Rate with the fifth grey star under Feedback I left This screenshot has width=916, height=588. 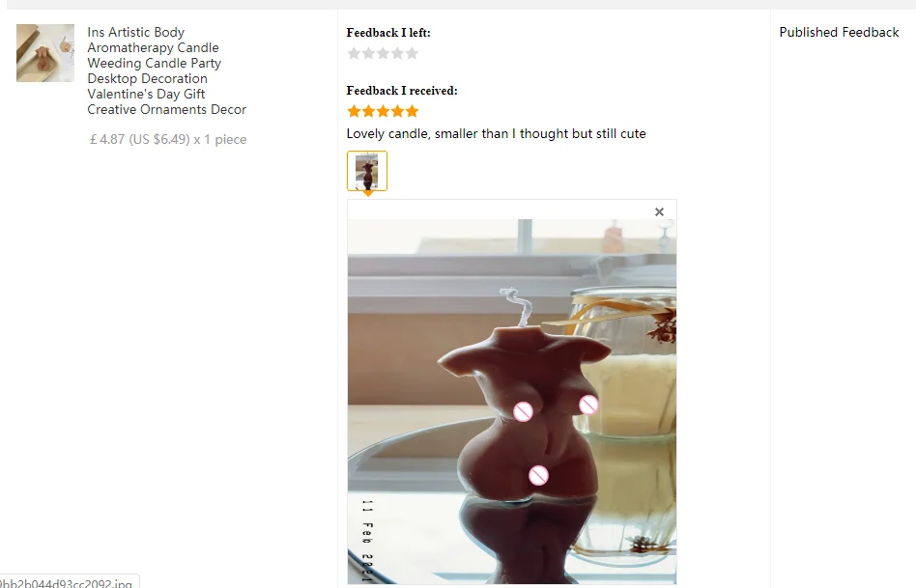tap(412, 54)
